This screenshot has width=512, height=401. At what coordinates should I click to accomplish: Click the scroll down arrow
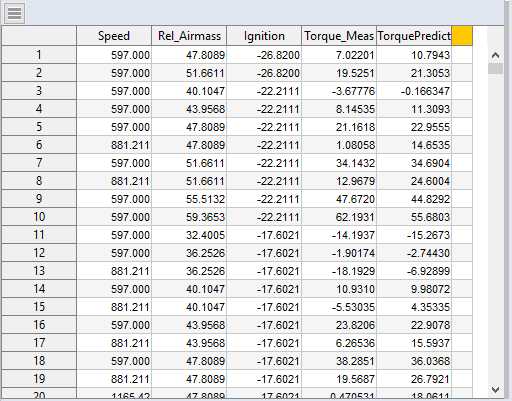tap(495, 389)
